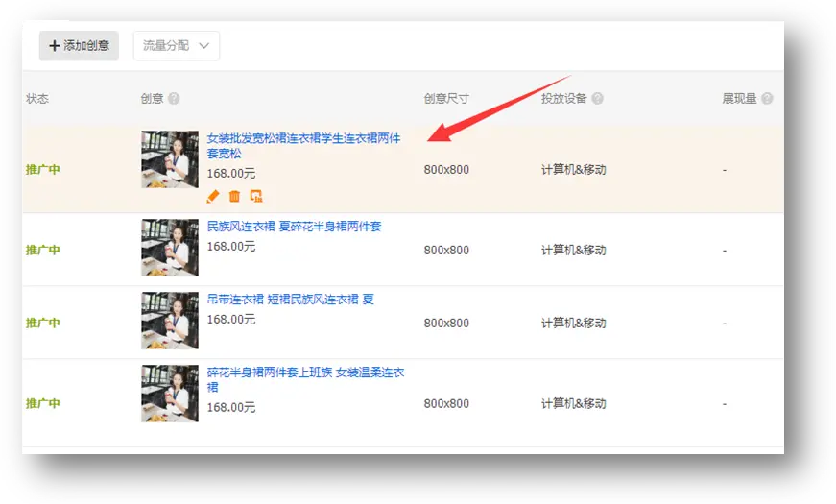Open link 碎花半身裙两件套上班族 女装温柔连衣裙
Image resolution: width=836 pixels, height=504 pixels.
click(x=305, y=380)
